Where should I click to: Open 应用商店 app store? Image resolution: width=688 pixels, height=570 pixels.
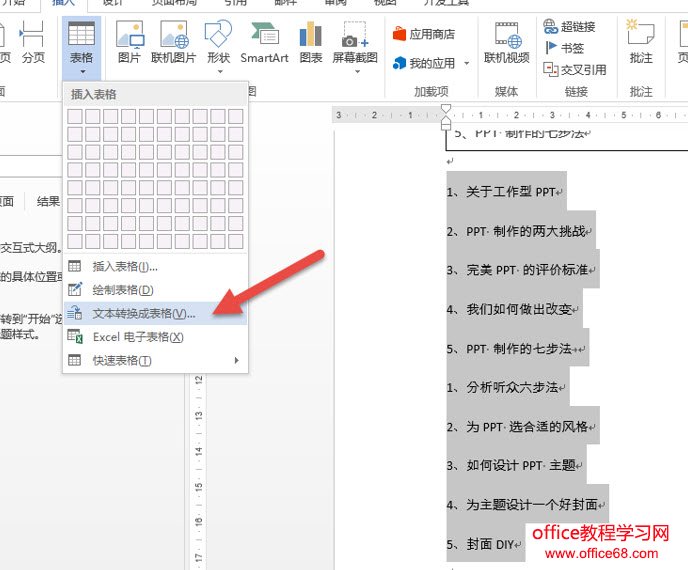[424, 34]
